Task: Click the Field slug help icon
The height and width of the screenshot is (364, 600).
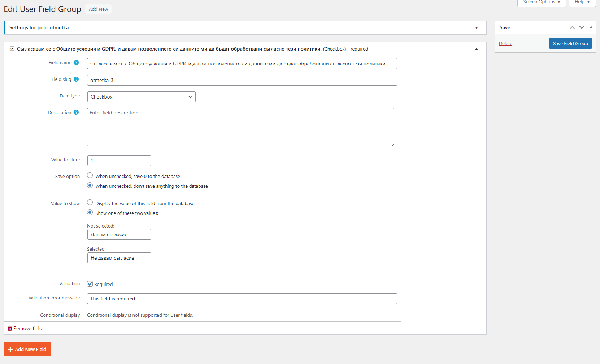Action: [76, 79]
